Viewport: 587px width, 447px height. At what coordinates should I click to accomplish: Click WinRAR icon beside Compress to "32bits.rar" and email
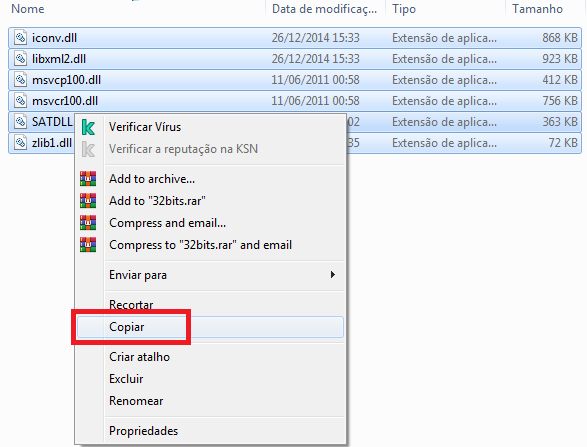[x=88, y=245]
